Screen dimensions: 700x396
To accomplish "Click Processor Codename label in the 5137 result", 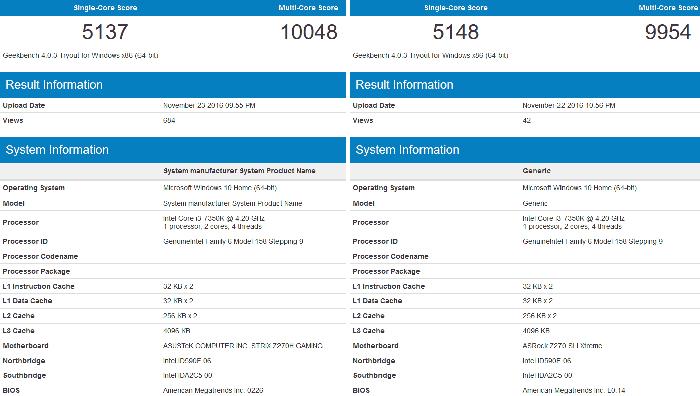I will (40, 257).
